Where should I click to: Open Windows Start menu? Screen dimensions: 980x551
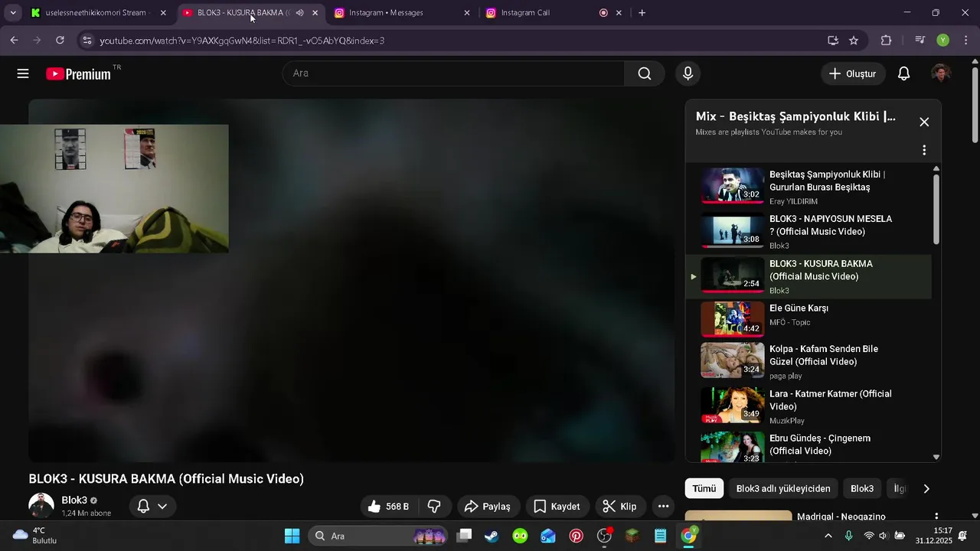292,536
